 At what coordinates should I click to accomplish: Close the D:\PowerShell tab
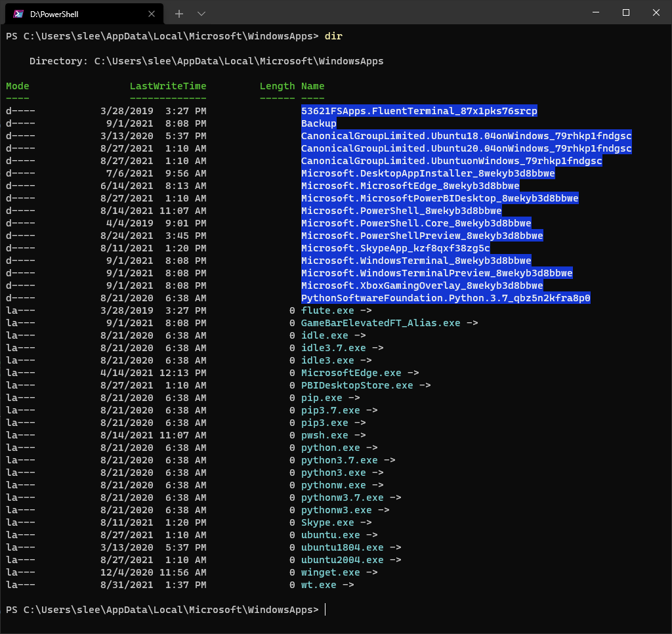tap(152, 14)
